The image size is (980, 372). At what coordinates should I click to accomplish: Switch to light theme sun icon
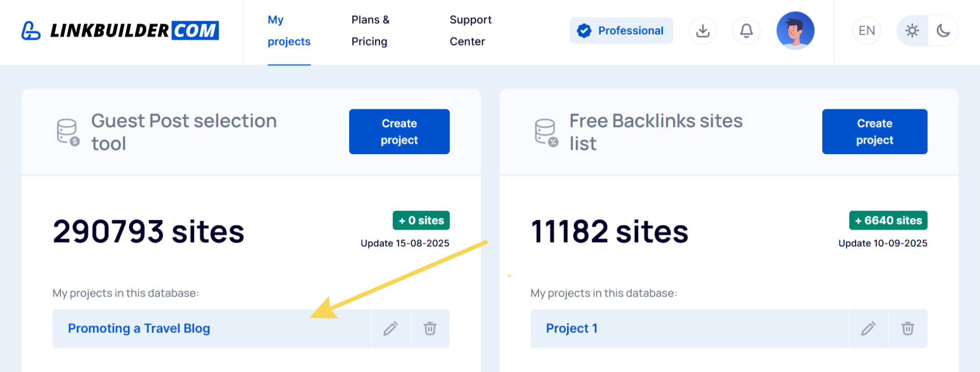click(912, 31)
